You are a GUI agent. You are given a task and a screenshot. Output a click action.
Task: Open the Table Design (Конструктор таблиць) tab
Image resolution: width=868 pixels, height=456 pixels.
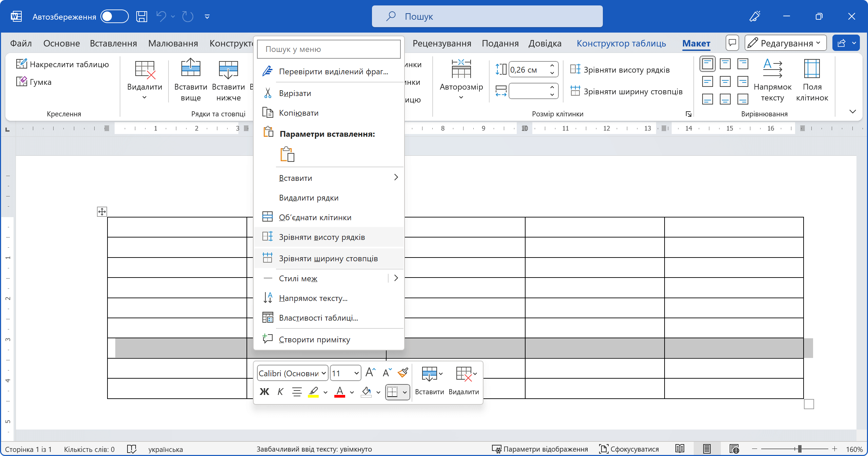[x=621, y=43]
